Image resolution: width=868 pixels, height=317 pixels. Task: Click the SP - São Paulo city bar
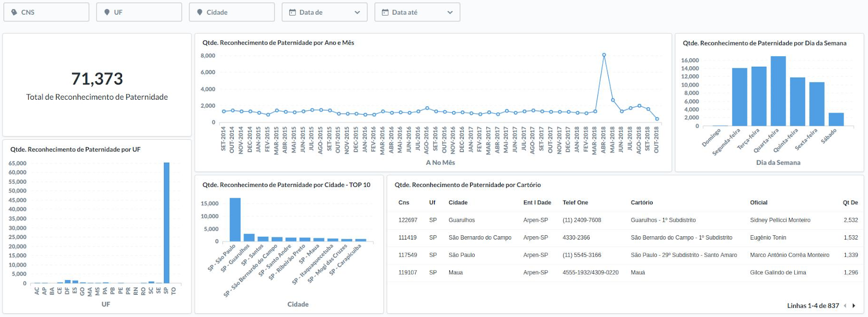235,219
